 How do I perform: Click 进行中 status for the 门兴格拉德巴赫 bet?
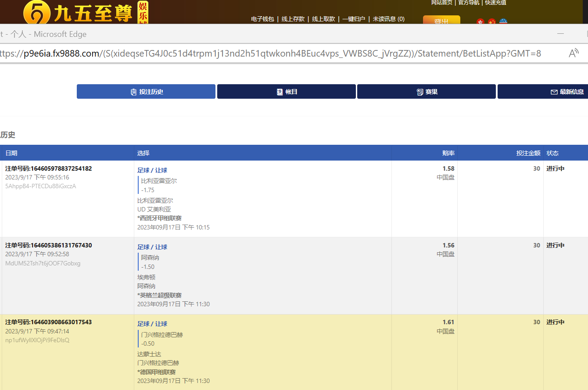click(556, 322)
